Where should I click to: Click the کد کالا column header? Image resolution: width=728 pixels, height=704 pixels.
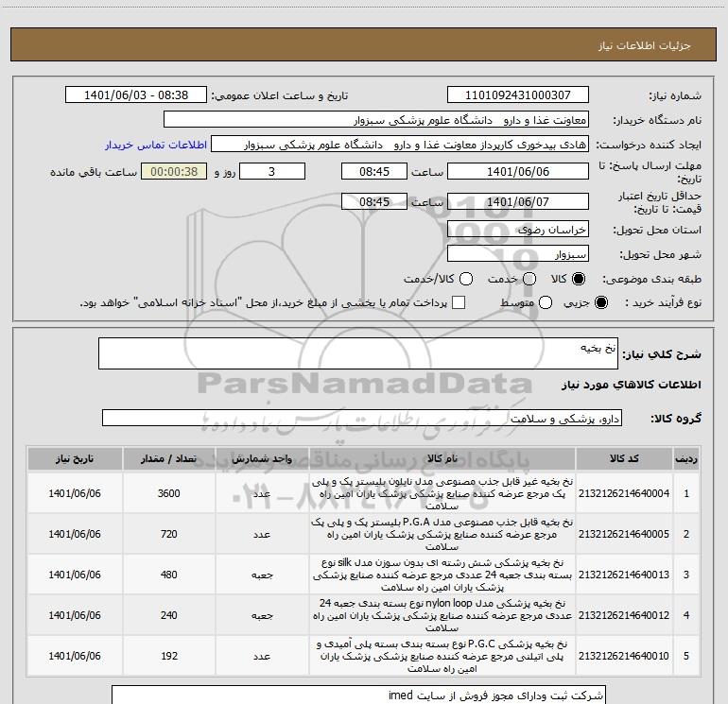point(624,458)
